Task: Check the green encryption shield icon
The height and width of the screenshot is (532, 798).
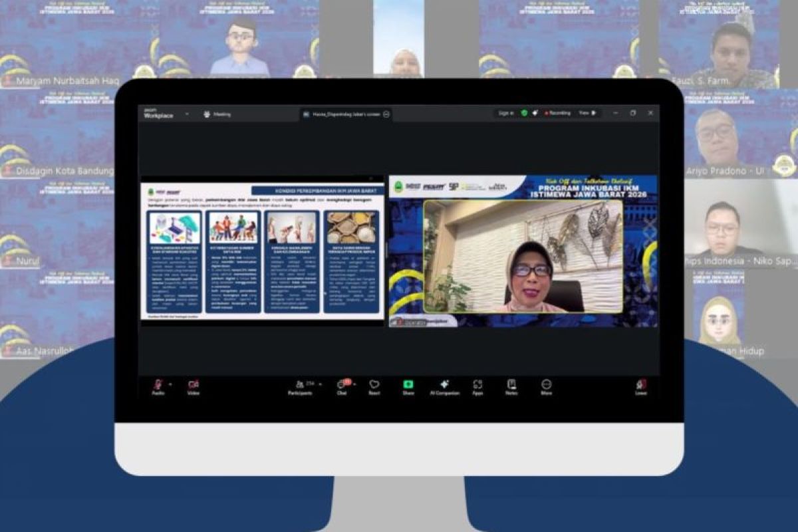Action: 524,113
